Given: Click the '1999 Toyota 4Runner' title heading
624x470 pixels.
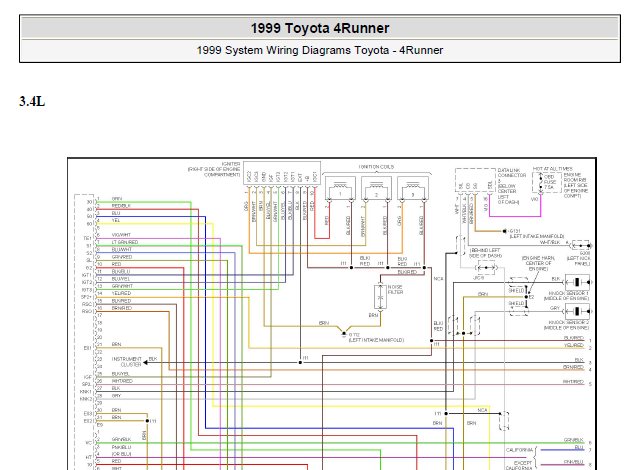Looking at the screenshot, I should (x=320, y=28).
